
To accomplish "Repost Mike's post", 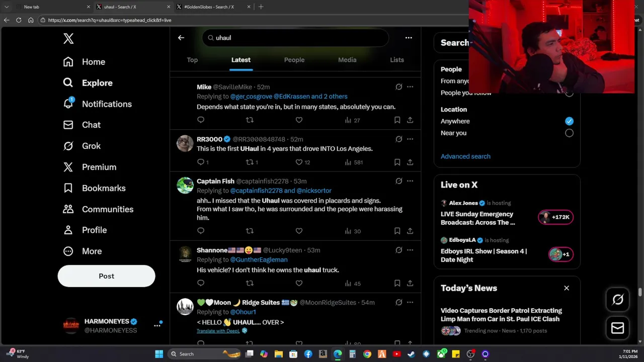I will click(x=250, y=120).
